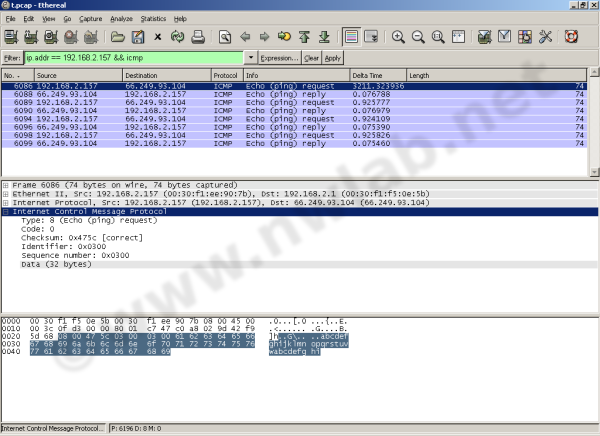600x436 pixels.
Task: Start a new live capture icon
Action: click(51, 37)
